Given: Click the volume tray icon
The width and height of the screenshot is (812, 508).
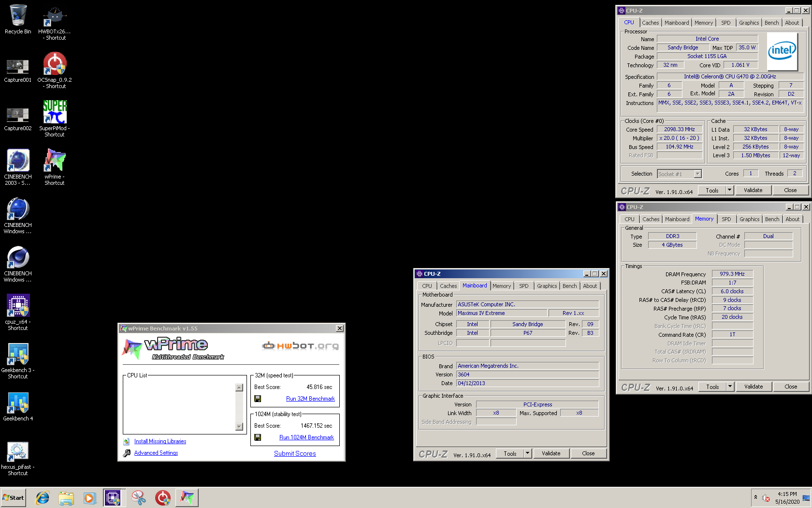Looking at the screenshot, I should 766,498.
